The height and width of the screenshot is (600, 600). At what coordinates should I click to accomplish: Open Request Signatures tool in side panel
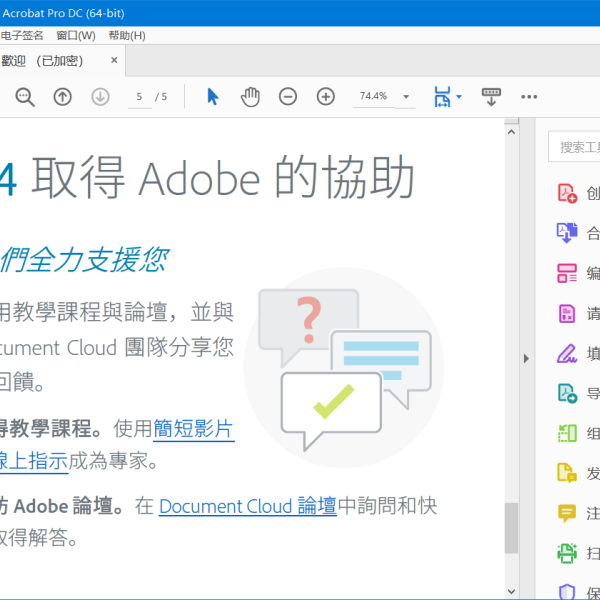pyautogui.click(x=567, y=313)
